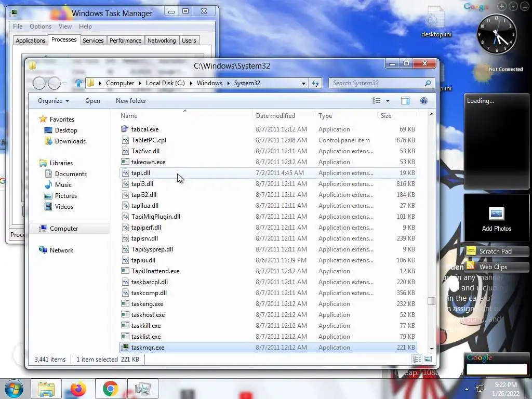532x399 pixels.
Task: Click Open in Explorer toolbar
Action: pyautogui.click(x=92, y=101)
